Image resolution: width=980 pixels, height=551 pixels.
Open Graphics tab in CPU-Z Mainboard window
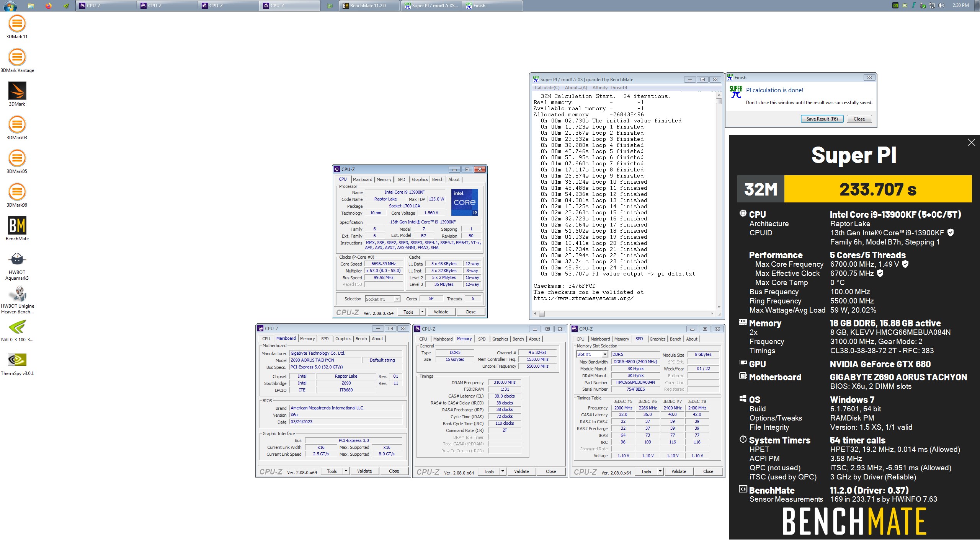pos(343,339)
